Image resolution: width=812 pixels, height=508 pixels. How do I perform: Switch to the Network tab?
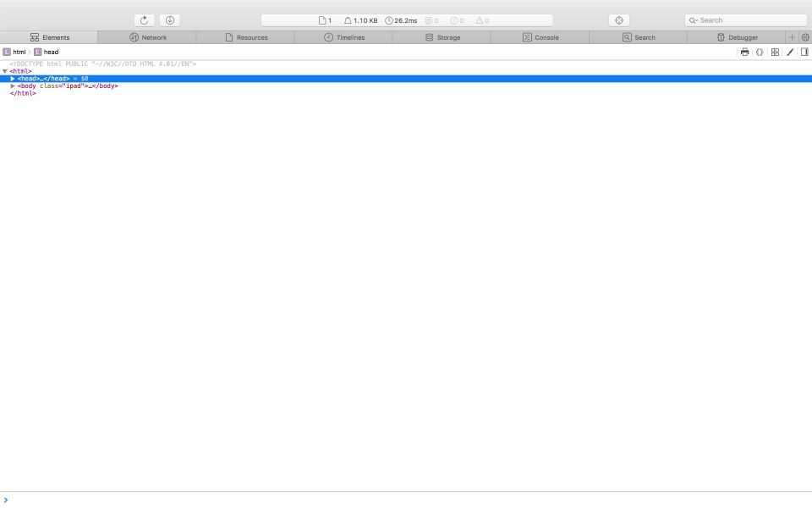[147, 37]
